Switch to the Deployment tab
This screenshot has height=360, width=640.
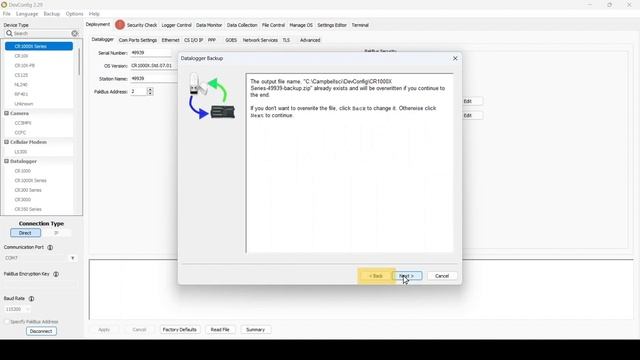[x=98, y=24]
